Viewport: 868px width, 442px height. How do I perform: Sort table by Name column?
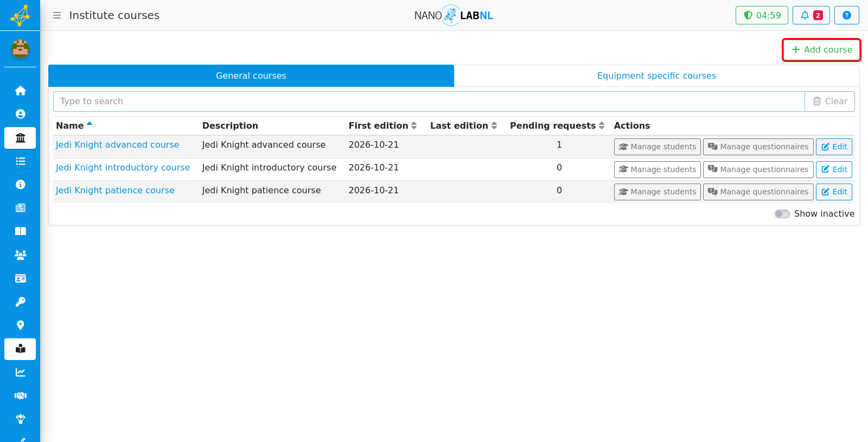[x=74, y=125]
